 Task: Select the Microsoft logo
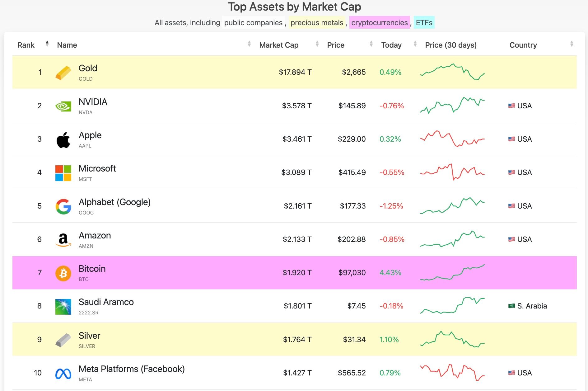pyautogui.click(x=63, y=172)
